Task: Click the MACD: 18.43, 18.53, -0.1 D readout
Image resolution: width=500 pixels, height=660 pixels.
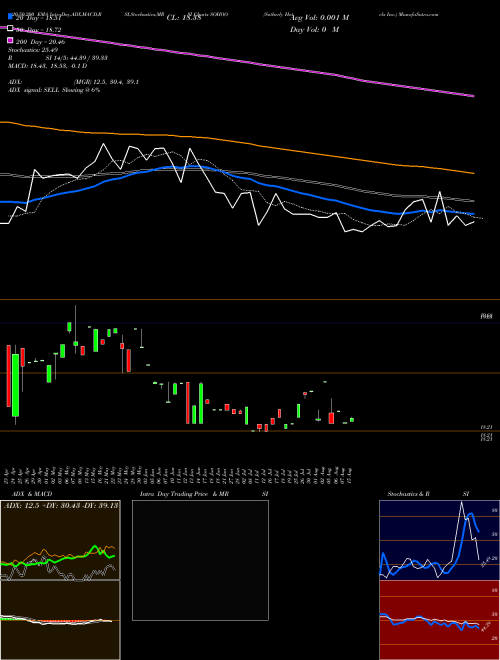Action: (48, 66)
